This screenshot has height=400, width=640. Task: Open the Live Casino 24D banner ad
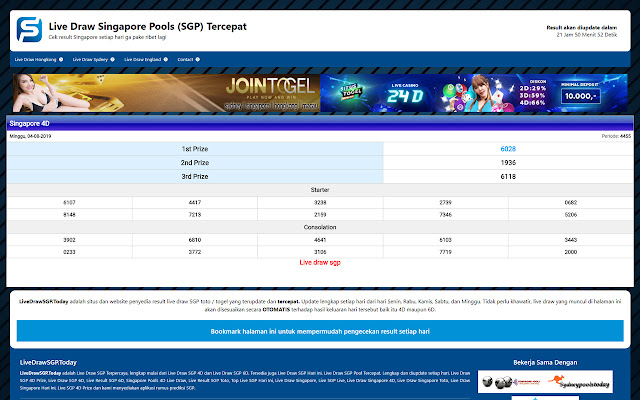[x=474, y=93]
